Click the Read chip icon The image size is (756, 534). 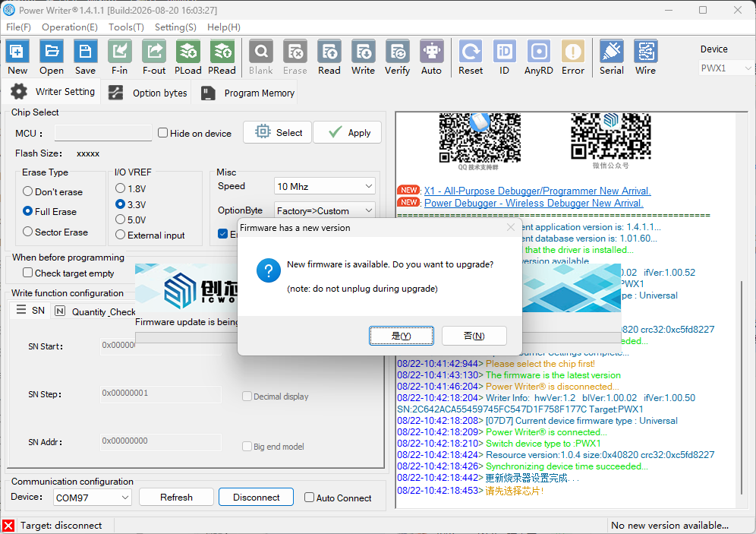tap(329, 52)
